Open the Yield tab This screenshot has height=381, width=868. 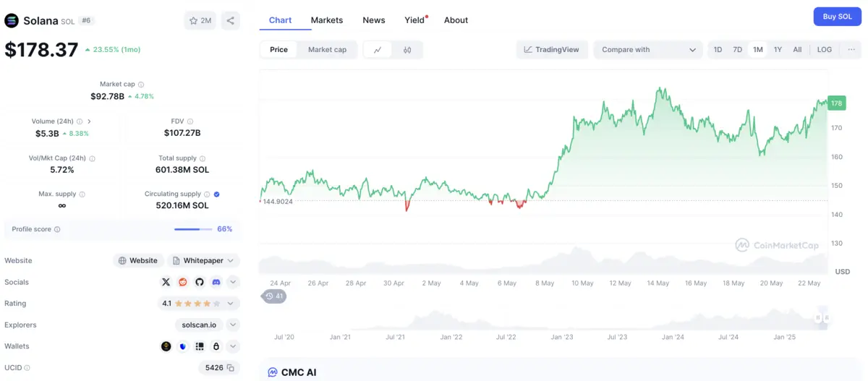(x=415, y=20)
